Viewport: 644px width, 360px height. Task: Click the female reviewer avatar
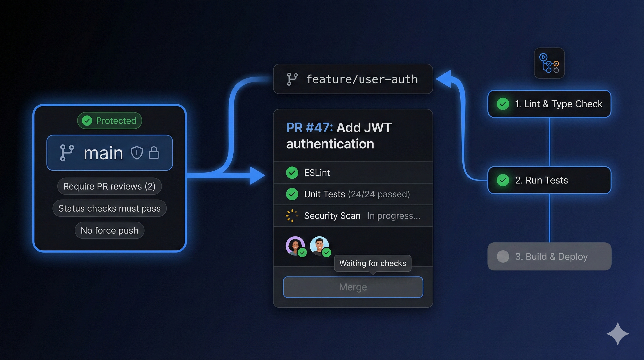point(296,246)
